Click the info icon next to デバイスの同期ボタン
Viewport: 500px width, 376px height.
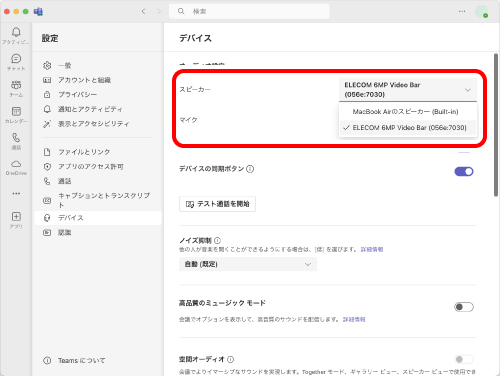250,169
